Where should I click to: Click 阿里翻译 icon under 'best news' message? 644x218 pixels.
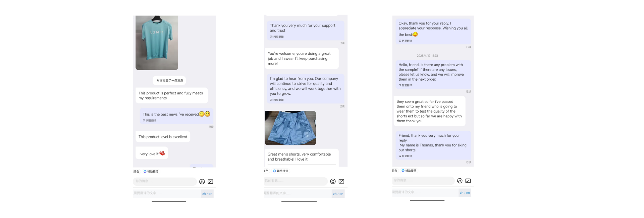(150, 120)
